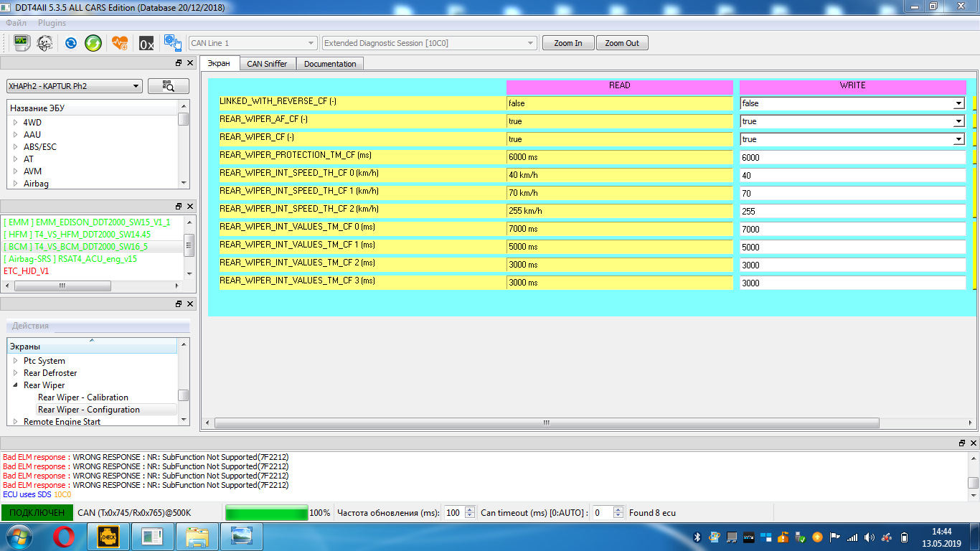The height and width of the screenshot is (551, 980).
Task: Expand the 4WD tree node
Action: 15,123
